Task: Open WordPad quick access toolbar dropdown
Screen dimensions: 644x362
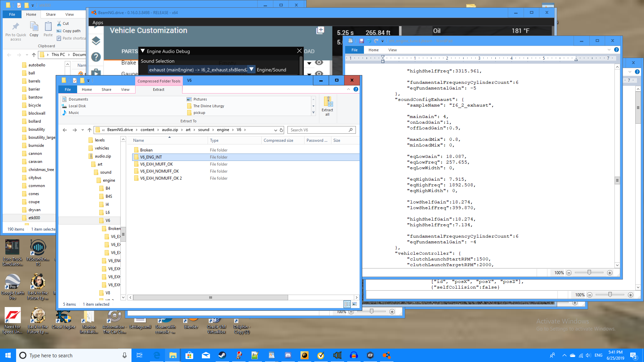Action: click(x=382, y=41)
